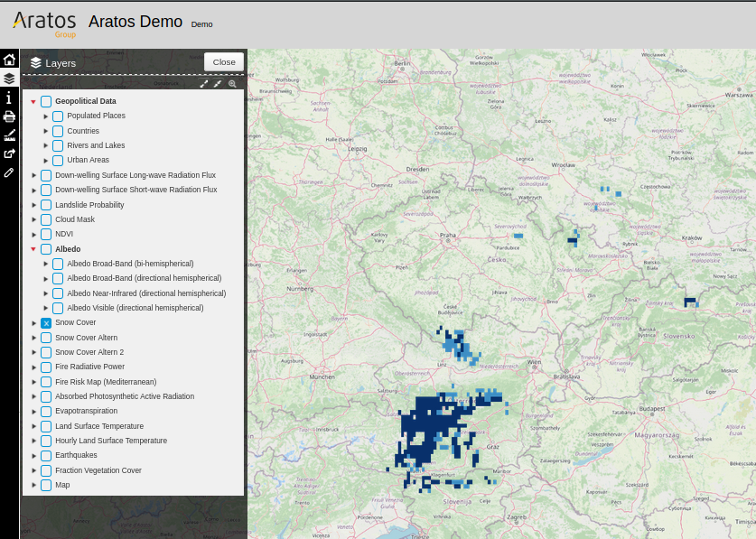Click the expand-all arrows icon in Layers panel
The image size is (756, 539).
point(204,84)
